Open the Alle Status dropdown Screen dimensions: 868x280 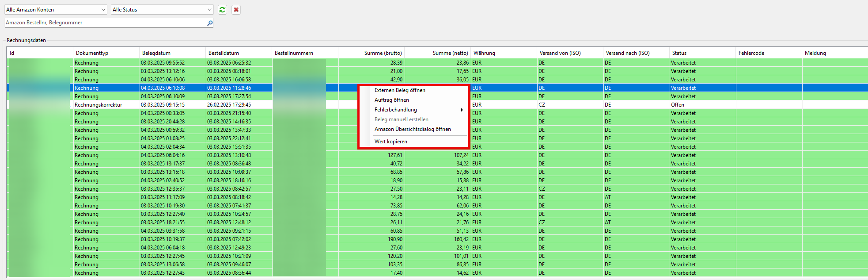point(162,10)
